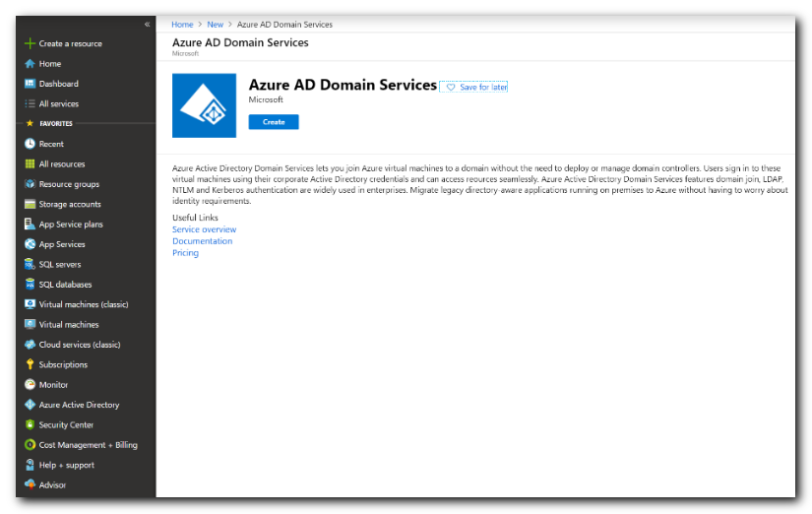
Task: Select the Cost Management + Billing label
Action: (89, 445)
